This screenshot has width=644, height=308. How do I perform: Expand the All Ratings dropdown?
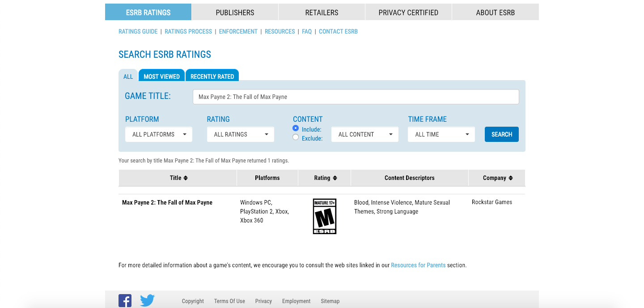pos(241,134)
